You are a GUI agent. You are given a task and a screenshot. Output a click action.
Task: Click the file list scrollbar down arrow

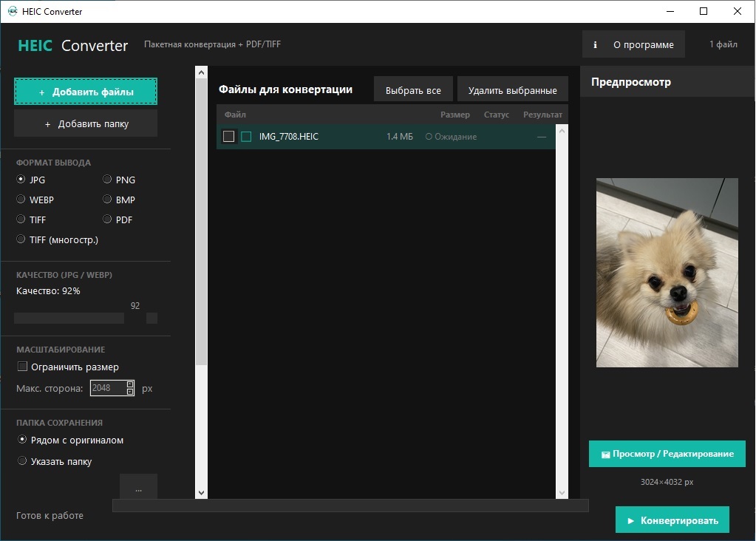tap(562, 493)
